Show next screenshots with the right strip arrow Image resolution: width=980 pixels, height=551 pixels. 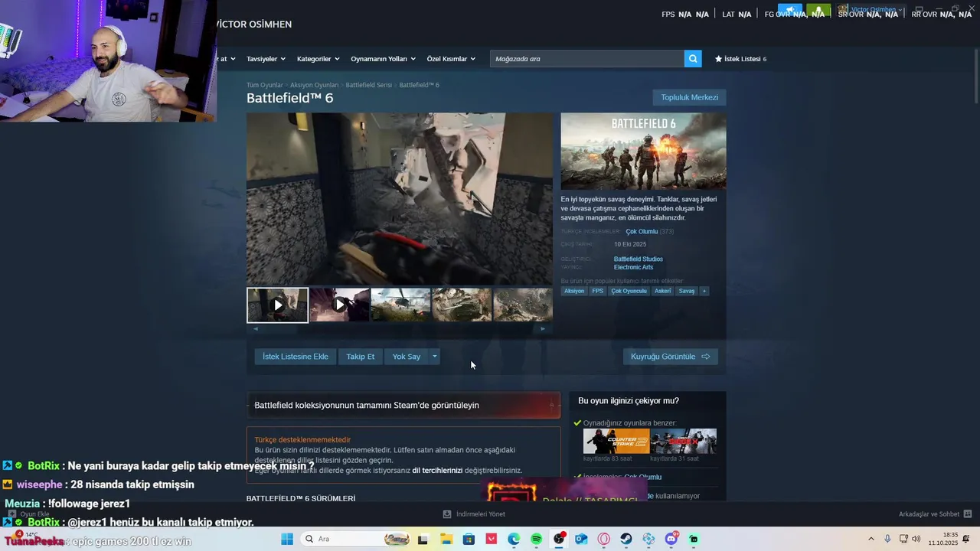point(543,328)
